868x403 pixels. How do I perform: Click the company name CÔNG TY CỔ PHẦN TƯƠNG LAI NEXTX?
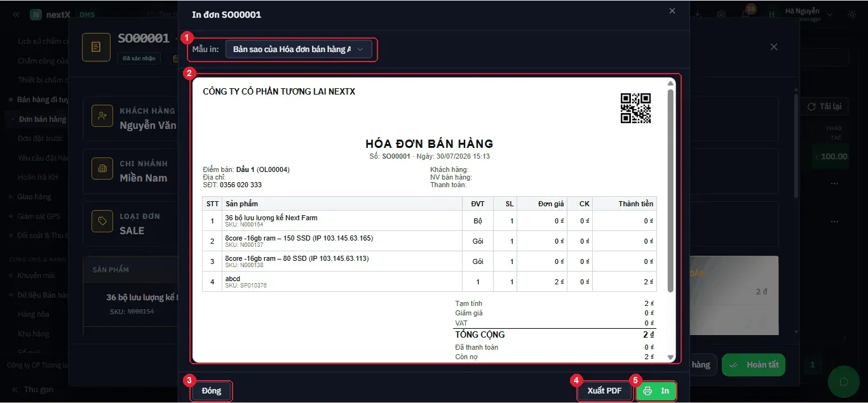pos(279,91)
